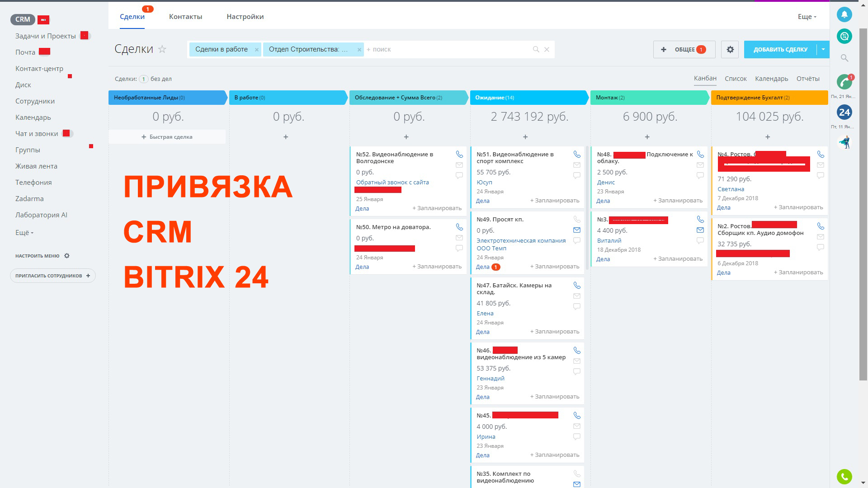Open the Настройки tab
Screen dimensions: 868x488
245,17
